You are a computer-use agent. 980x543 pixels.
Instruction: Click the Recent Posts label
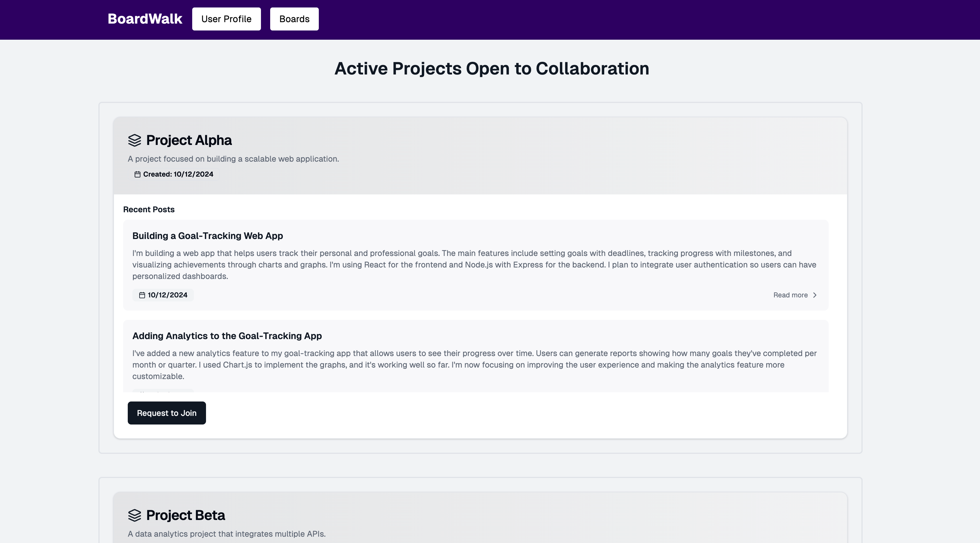click(x=149, y=209)
